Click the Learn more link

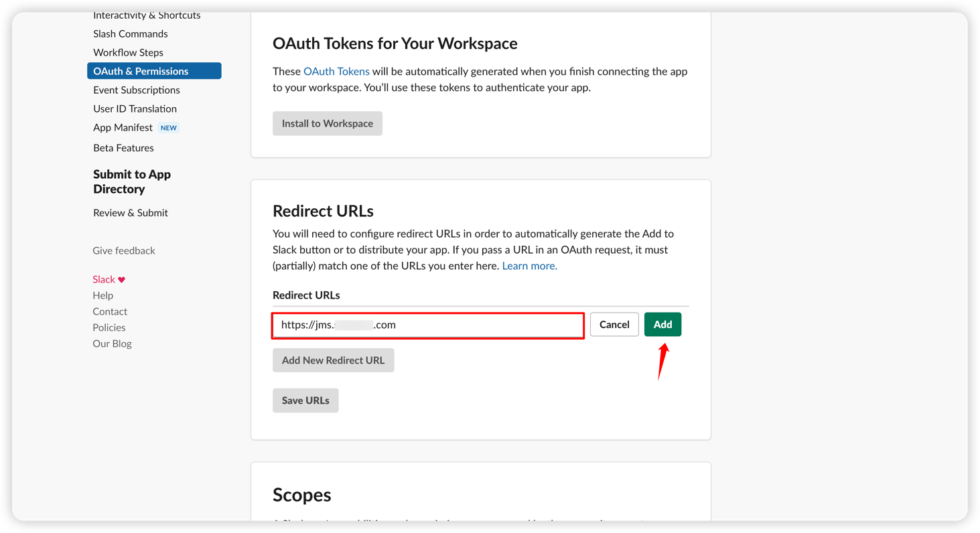tap(529, 265)
